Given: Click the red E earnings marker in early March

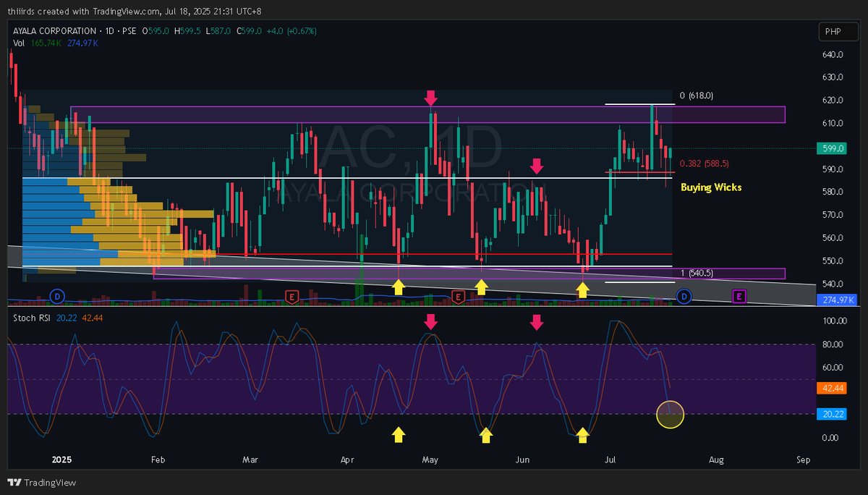Looking at the screenshot, I should (x=292, y=296).
